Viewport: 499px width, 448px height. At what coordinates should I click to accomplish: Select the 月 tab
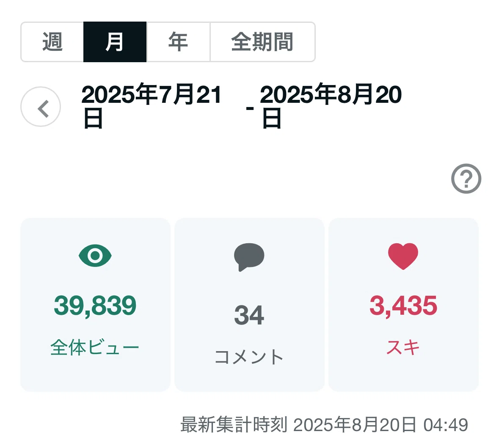pyautogui.click(x=115, y=42)
